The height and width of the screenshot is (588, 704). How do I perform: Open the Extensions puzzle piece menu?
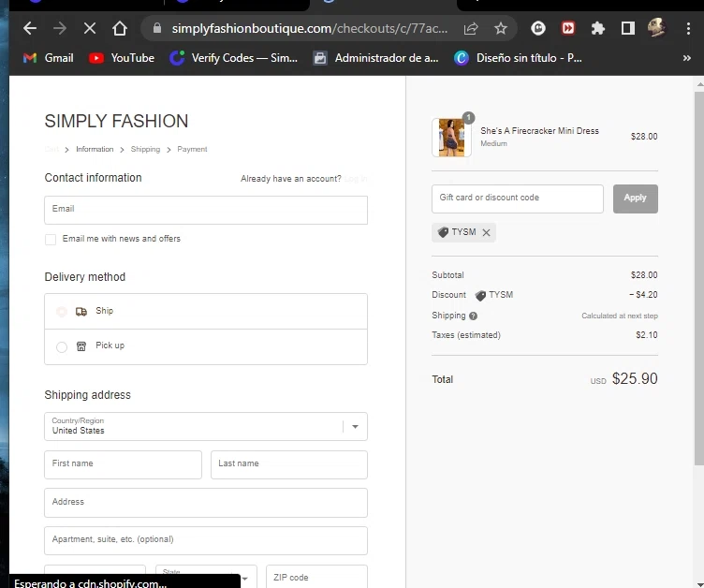pos(597,29)
